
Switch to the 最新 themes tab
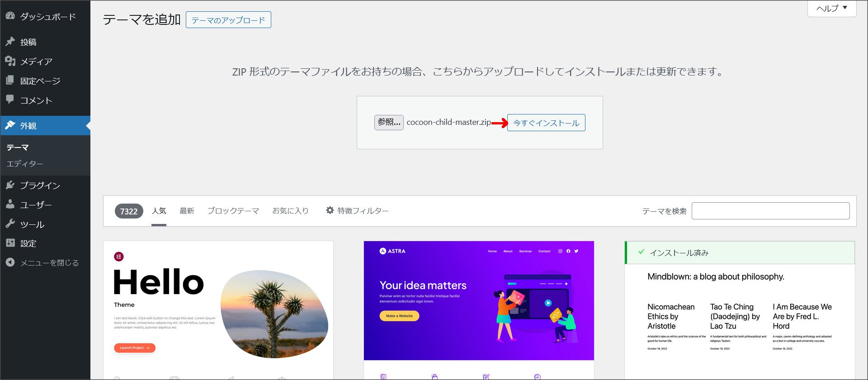click(187, 211)
